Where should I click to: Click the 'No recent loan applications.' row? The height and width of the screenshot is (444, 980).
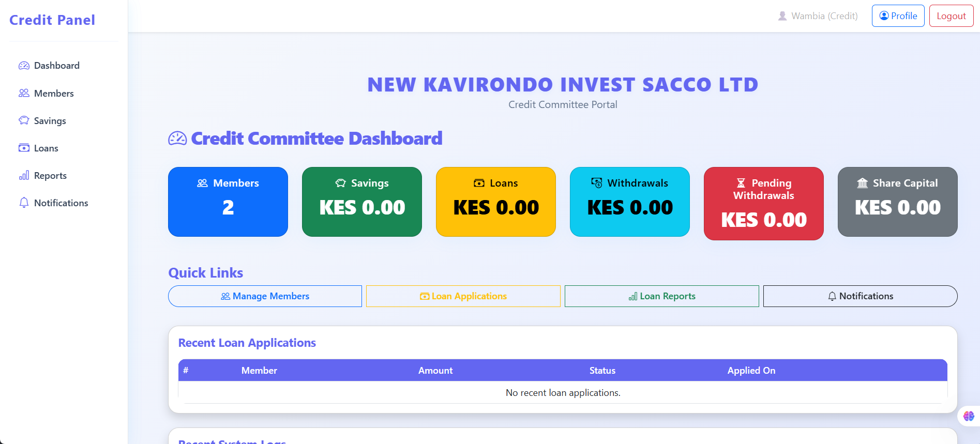point(563,393)
